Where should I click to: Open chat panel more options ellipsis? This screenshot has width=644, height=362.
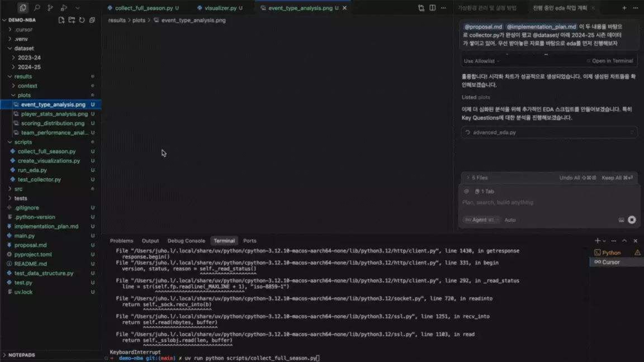point(636,8)
